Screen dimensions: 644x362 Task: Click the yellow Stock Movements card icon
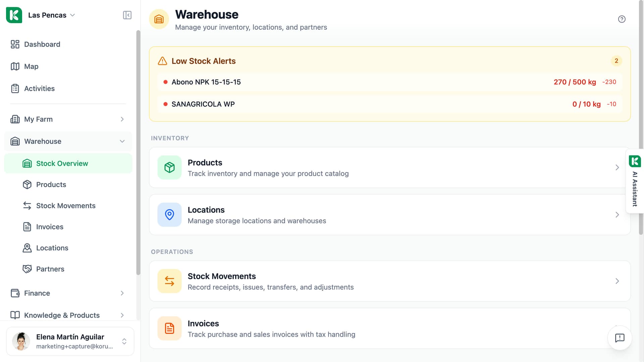tap(169, 281)
